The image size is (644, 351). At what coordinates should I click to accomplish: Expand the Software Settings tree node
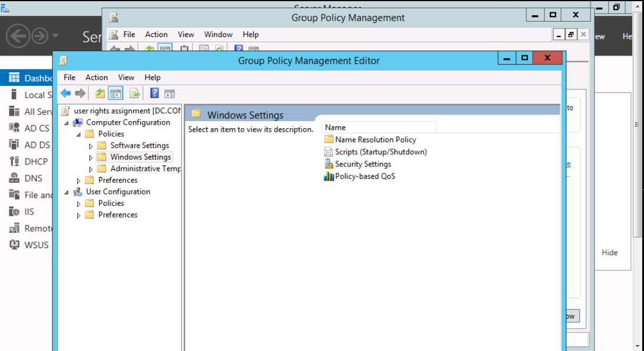(x=91, y=146)
